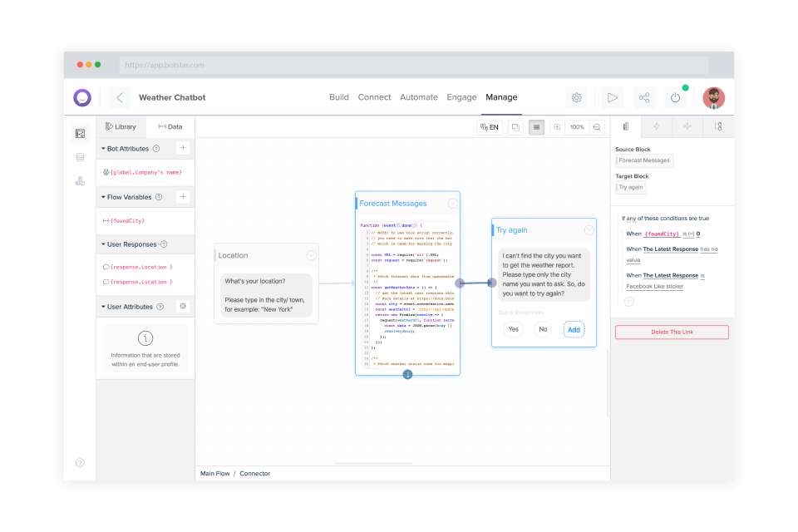Run the bot with the play icon
This screenshot has width=798, height=532.
pyautogui.click(x=613, y=97)
